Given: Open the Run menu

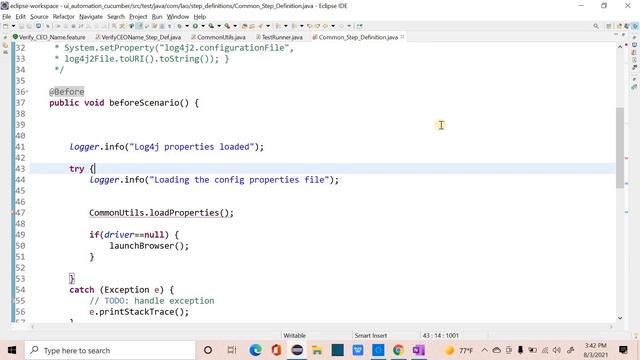Looking at the screenshot, I should point(157,17).
